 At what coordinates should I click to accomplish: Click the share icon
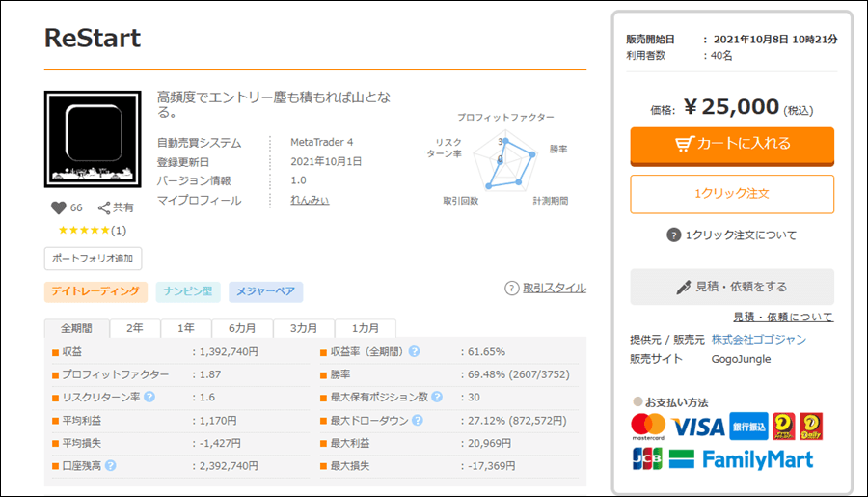(105, 207)
